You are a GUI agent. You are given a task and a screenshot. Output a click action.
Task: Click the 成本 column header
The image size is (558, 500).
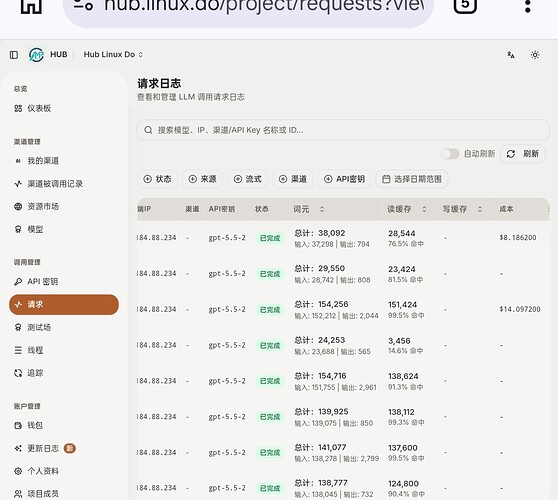point(506,209)
